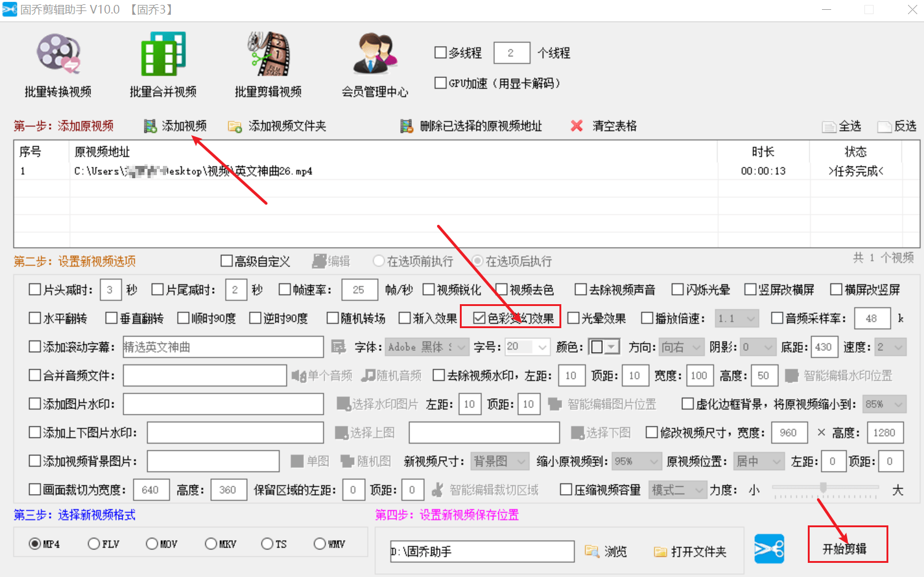Click the 反选 invert selection icon
Image resolution: width=924 pixels, height=577 pixels.
click(x=885, y=127)
